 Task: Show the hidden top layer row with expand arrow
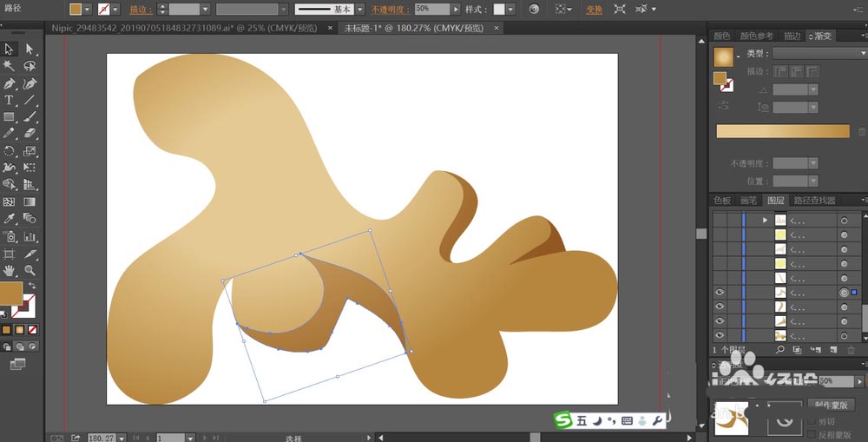pyautogui.click(x=719, y=221)
